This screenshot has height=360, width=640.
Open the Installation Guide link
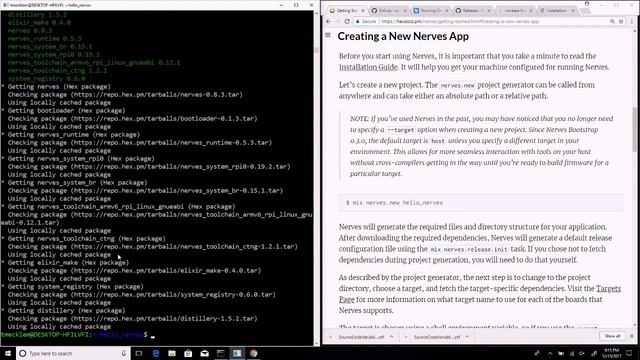tap(368, 67)
